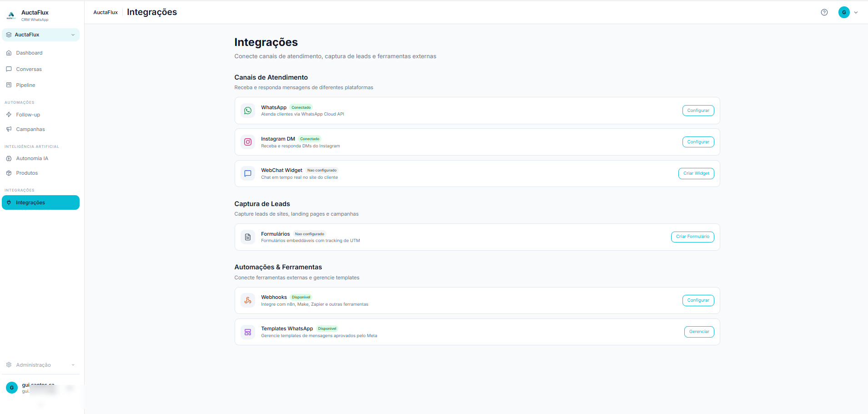The image size is (868, 414).
Task: Click the help question mark icon
Action: [x=824, y=12]
